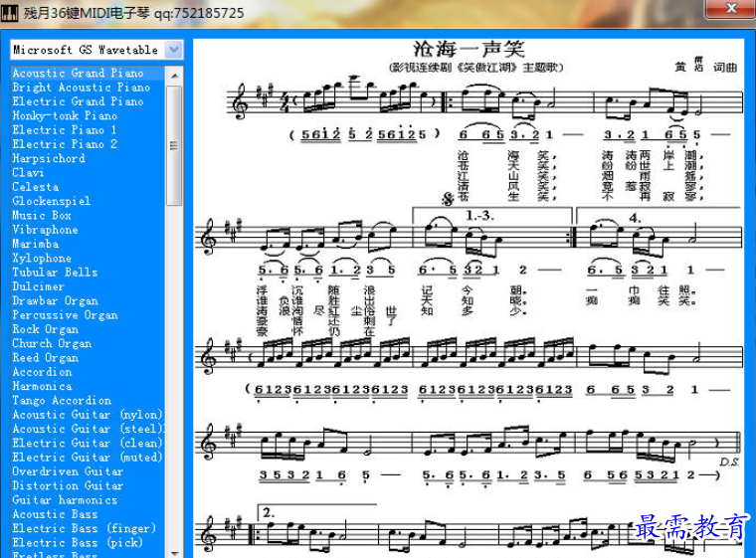The width and height of the screenshot is (756, 558).
Task: Click the instrument list scrollbar thumb
Action: pos(174,145)
